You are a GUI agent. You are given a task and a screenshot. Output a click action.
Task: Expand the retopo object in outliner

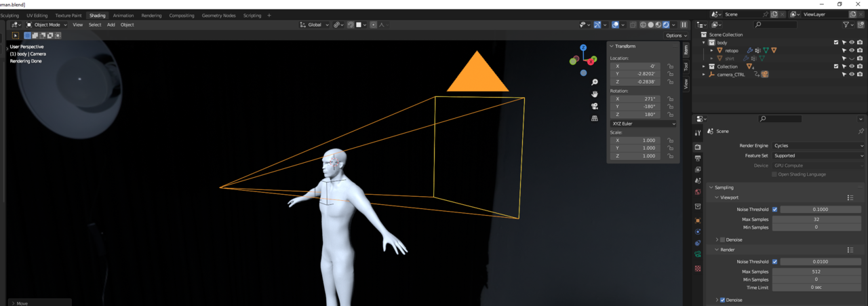click(711, 50)
